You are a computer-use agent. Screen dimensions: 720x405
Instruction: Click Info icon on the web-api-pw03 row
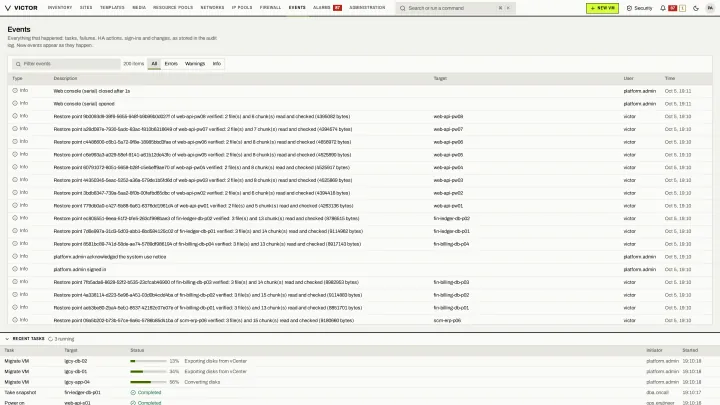click(x=15, y=180)
